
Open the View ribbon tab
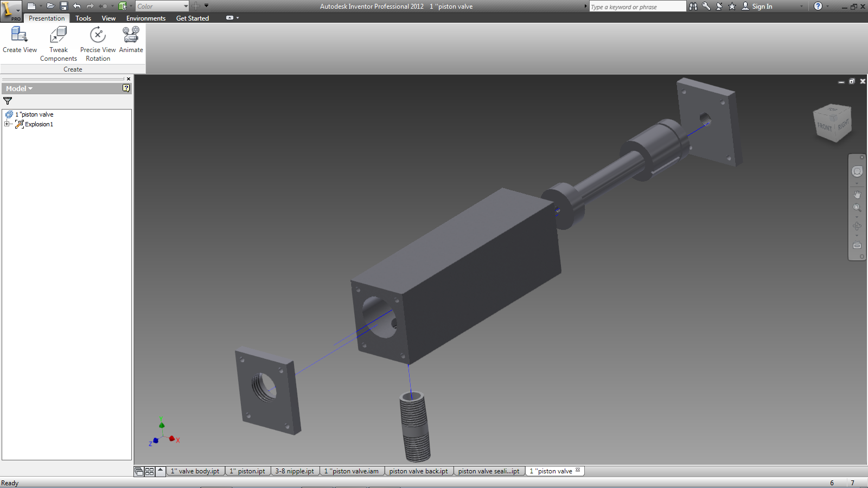pyautogui.click(x=108, y=18)
